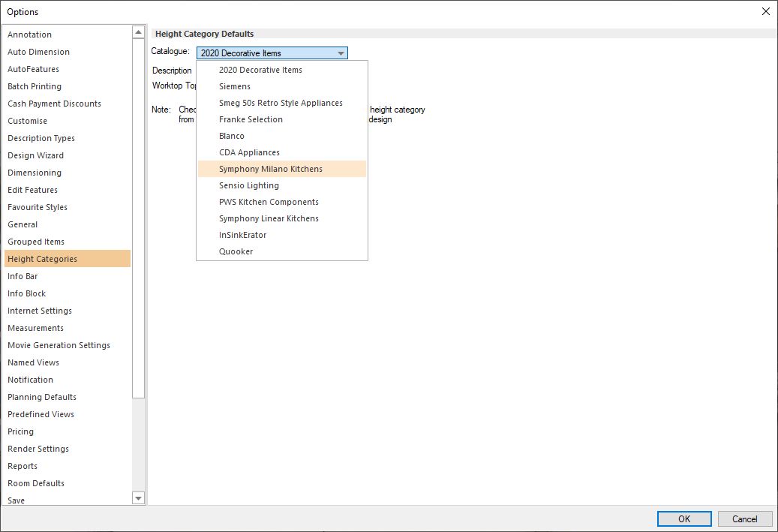
Task: Open Notification settings
Action: [68, 380]
